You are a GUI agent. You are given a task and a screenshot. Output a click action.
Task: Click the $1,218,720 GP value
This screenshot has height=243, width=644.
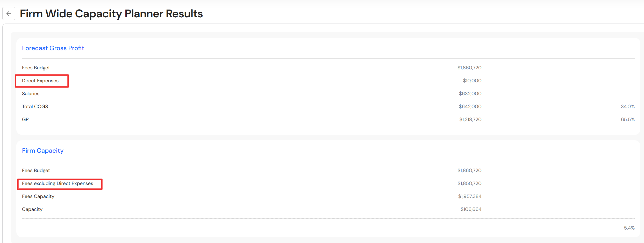[x=470, y=120]
